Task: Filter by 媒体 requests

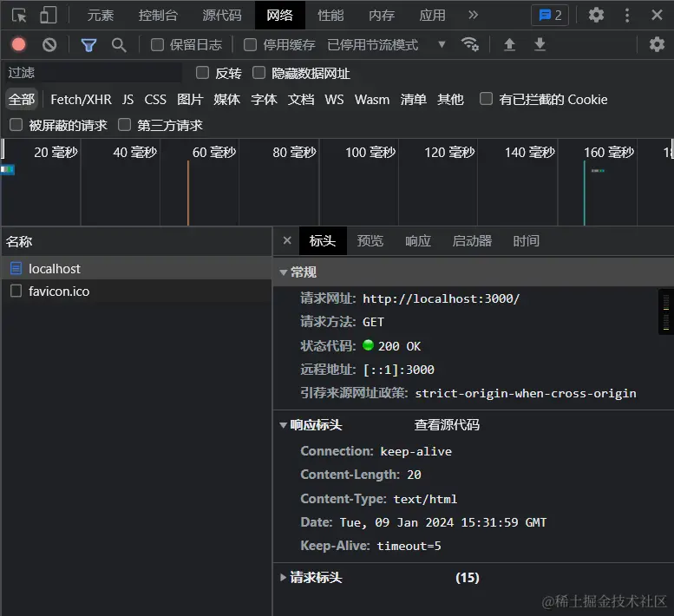Action: [227, 99]
